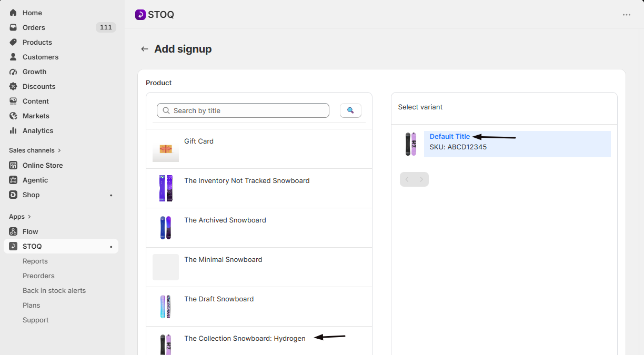Click the Archived Snowboard thumbnail

[x=166, y=228]
